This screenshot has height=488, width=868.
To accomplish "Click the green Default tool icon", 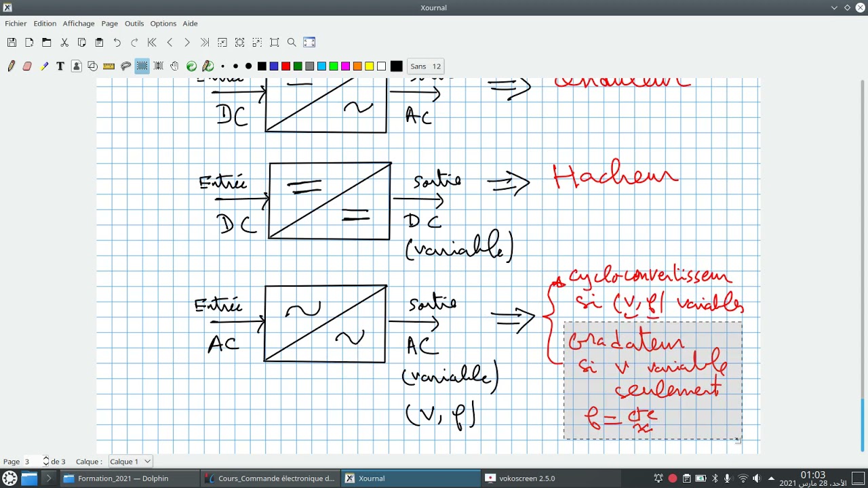I will click(x=191, y=66).
